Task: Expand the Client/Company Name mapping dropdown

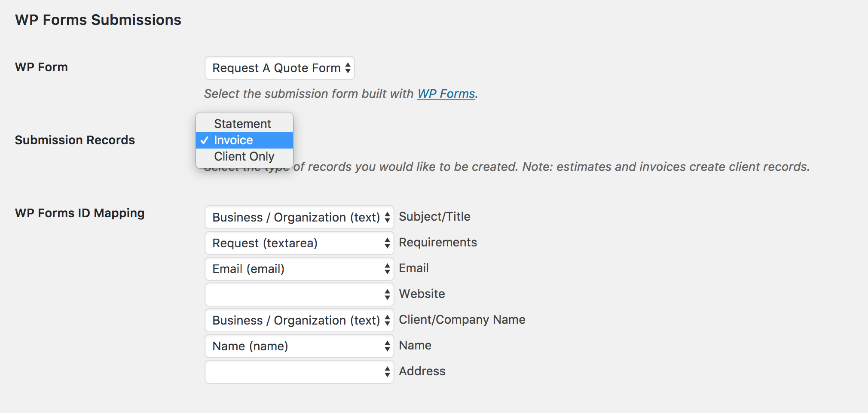Action: 299,320
